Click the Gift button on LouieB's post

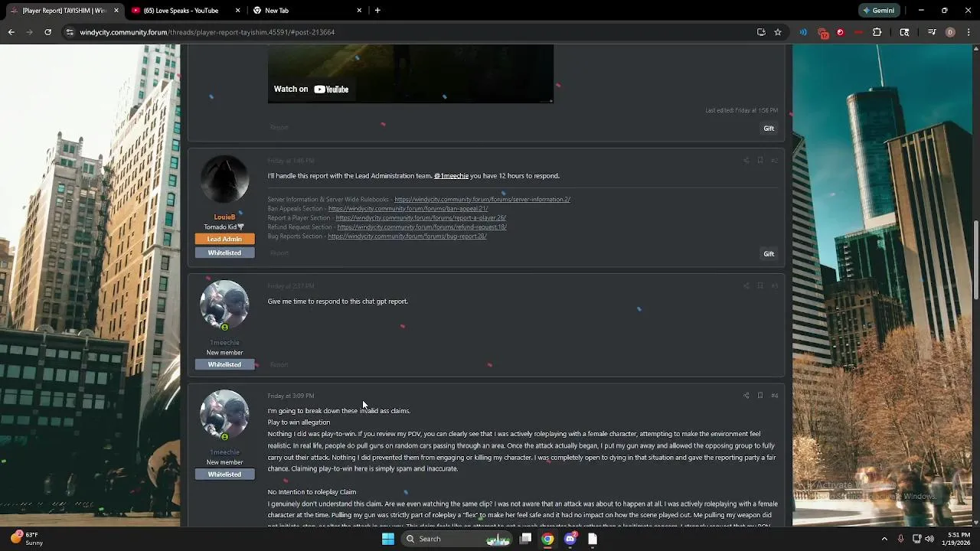tap(769, 254)
